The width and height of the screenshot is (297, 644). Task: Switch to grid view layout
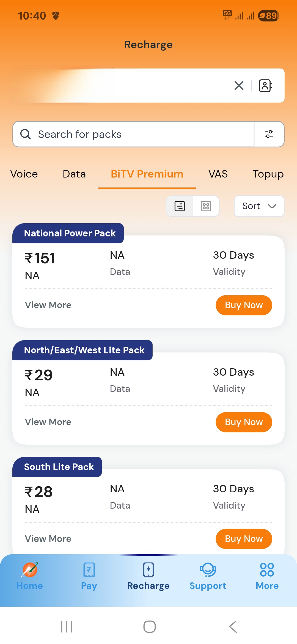tap(206, 206)
